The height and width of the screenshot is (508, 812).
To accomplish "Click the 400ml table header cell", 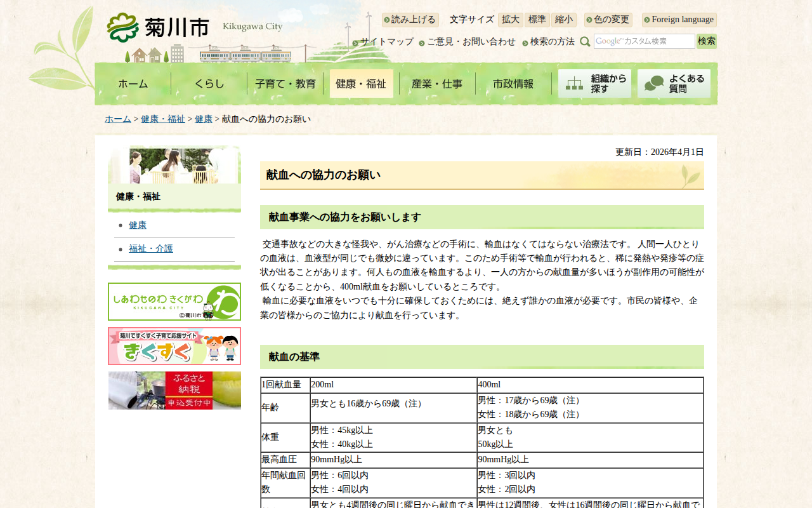I will [590, 385].
